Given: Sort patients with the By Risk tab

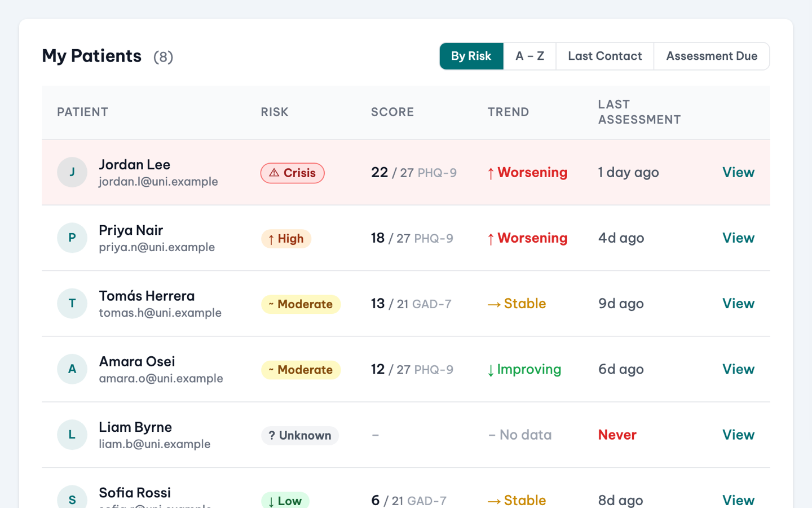Looking at the screenshot, I should tap(471, 56).
